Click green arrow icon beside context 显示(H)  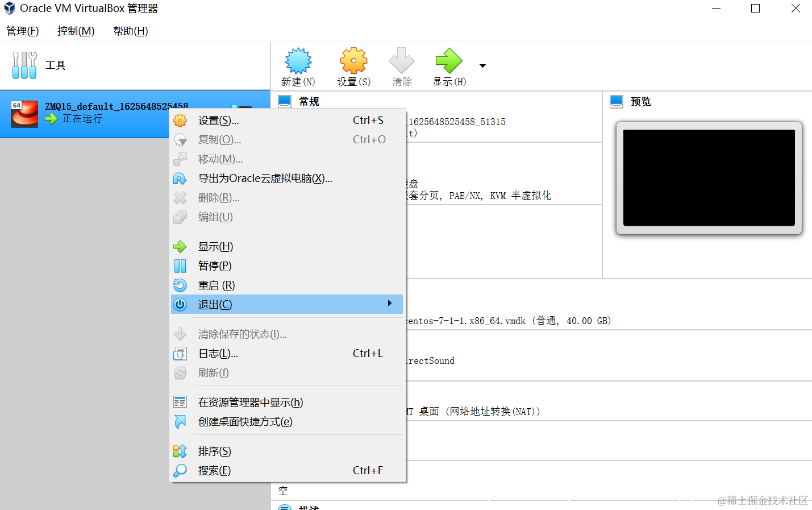(x=180, y=247)
